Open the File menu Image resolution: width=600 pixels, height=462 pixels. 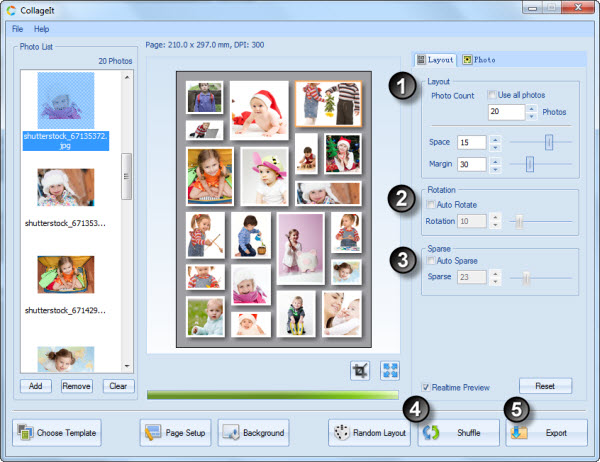tap(18, 29)
